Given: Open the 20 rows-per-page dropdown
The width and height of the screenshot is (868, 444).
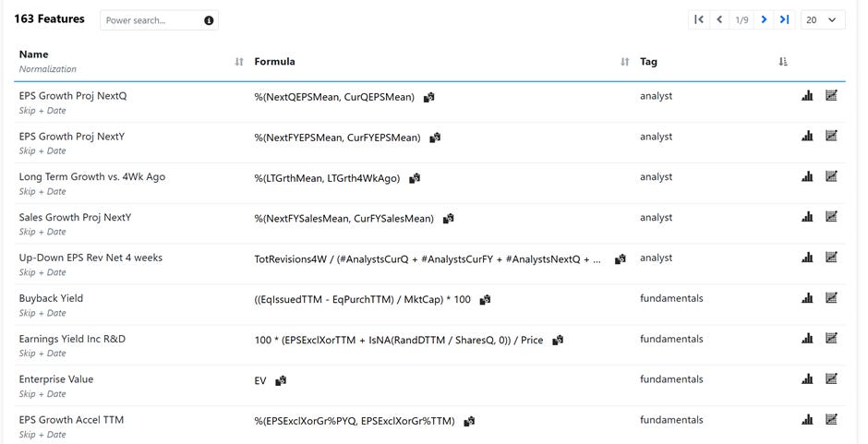Looking at the screenshot, I should coord(823,20).
